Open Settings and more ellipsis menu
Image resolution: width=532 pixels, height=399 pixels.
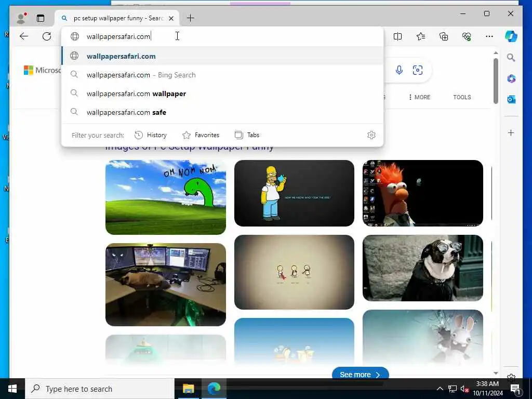point(489,36)
